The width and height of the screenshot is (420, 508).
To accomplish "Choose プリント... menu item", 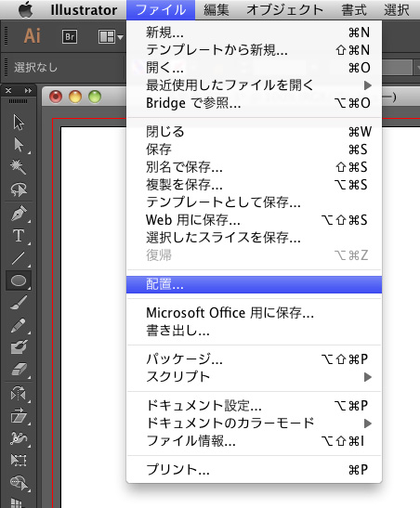I will click(x=254, y=469).
